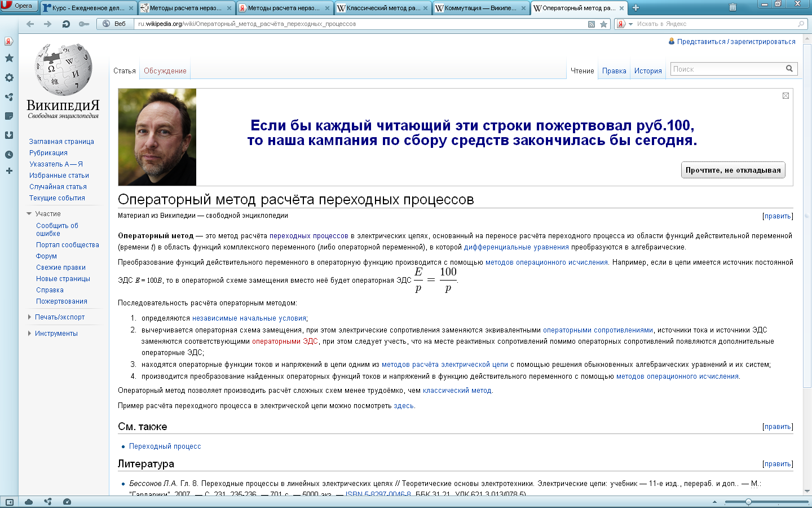
Task: Open the RSS feed icon in address bar
Action: [592, 24]
